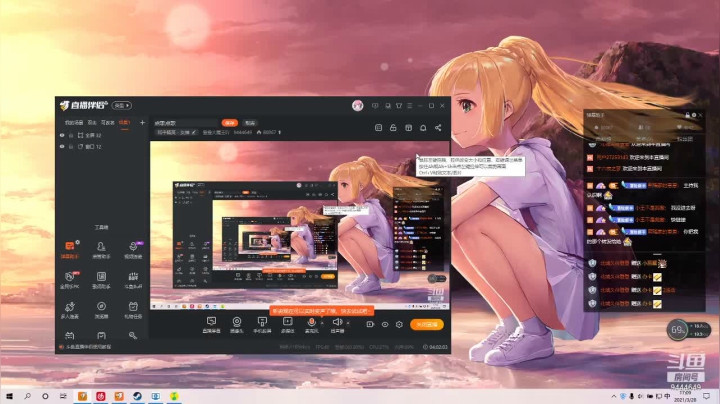Screen dimensions: 720x404
Task: Click the pill button next to the logo
Action: 122,106
